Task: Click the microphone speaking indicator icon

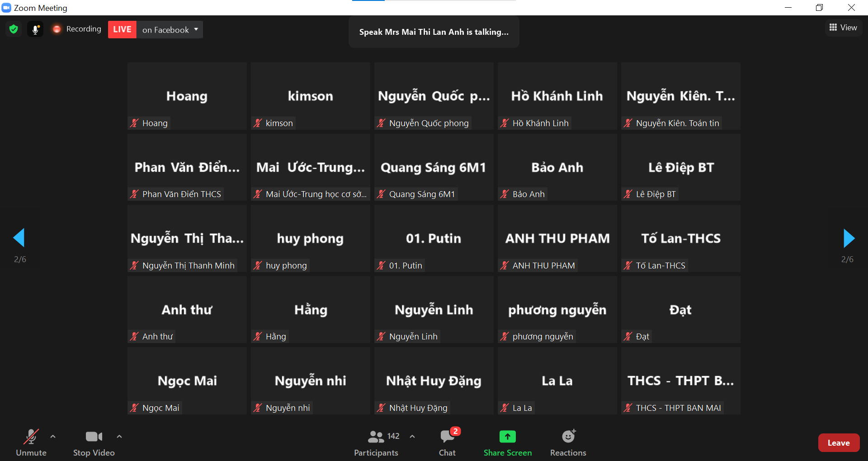Action: pyautogui.click(x=35, y=29)
